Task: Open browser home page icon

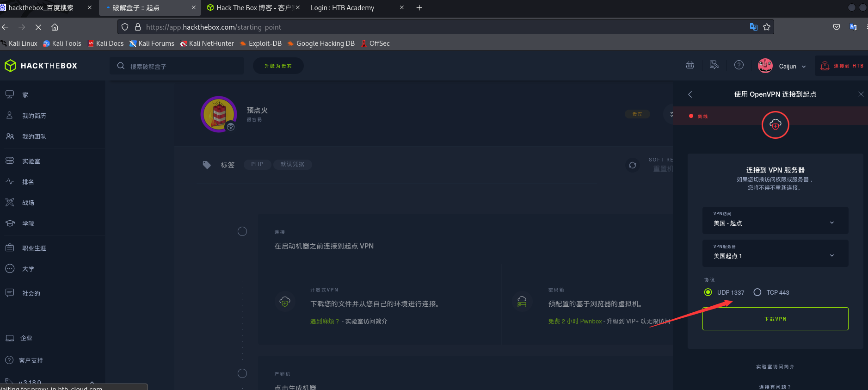Action: [55, 27]
